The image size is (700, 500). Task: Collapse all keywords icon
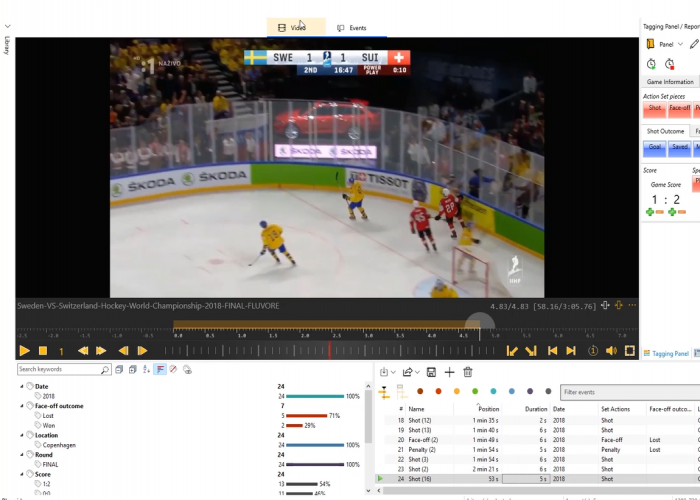[119, 370]
